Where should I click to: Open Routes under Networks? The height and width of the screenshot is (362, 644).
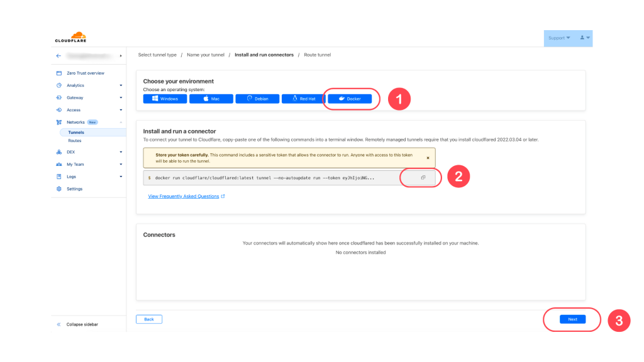tap(75, 141)
